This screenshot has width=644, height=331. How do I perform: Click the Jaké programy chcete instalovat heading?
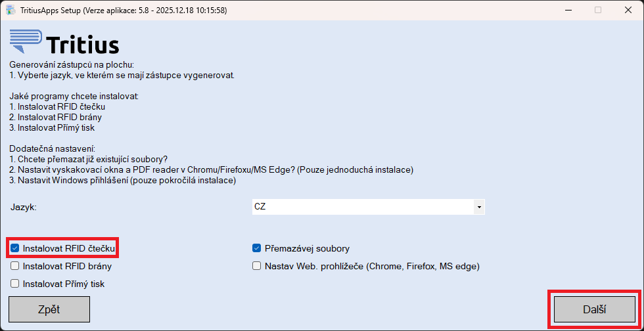(74, 97)
